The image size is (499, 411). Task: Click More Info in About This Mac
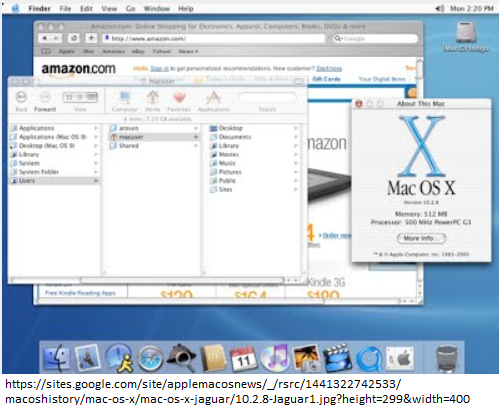tap(422, 238)
